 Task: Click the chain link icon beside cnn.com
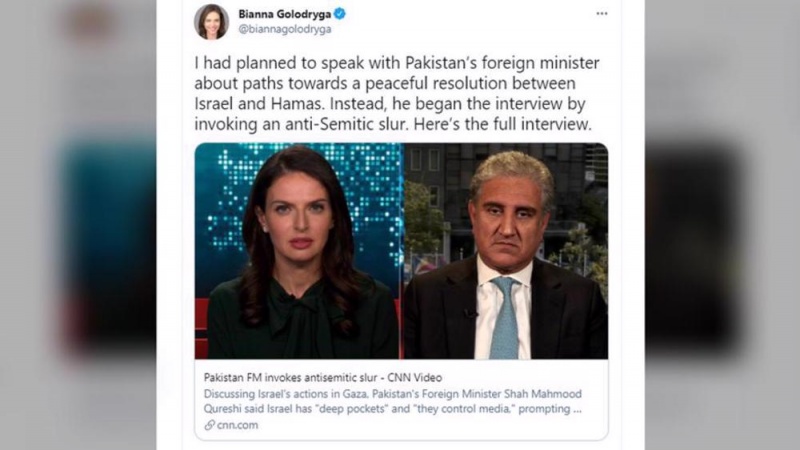(209, 425)
